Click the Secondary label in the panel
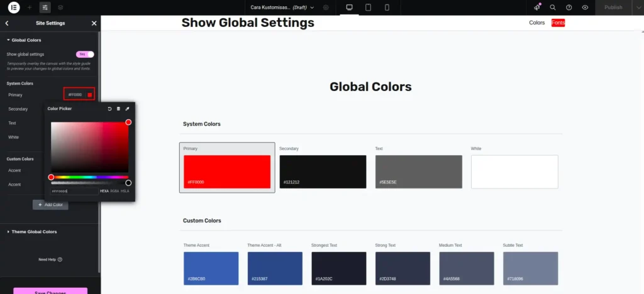The width and height of the screenshot is (644, 294). click(18, 109)
